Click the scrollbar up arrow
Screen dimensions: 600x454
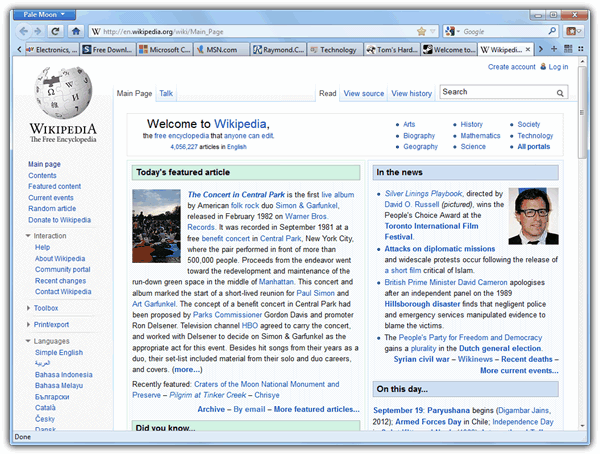coord(582,61)
